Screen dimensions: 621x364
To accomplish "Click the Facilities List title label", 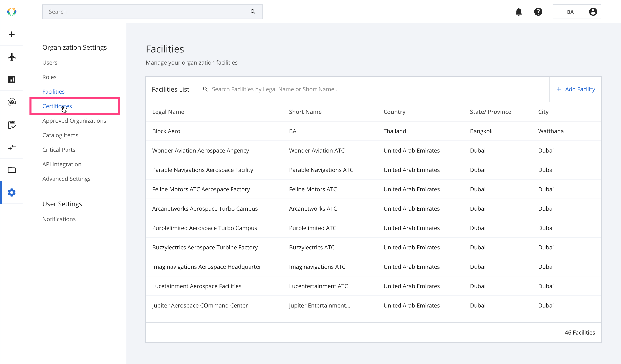I will (x=171, y=89).
